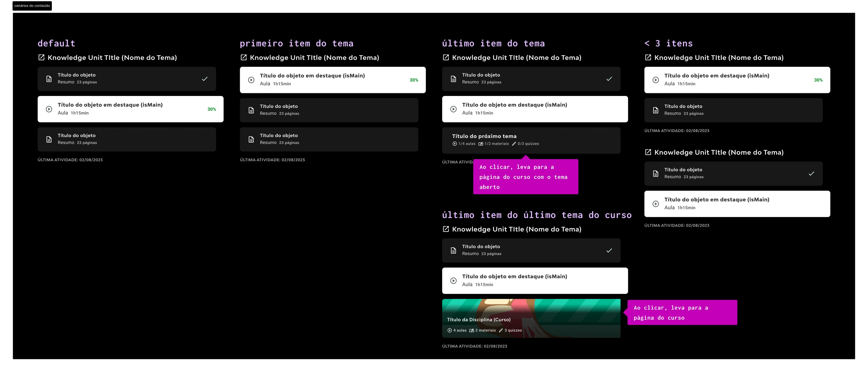Click third Título do objeto card in default section

(x=126, y=139)
